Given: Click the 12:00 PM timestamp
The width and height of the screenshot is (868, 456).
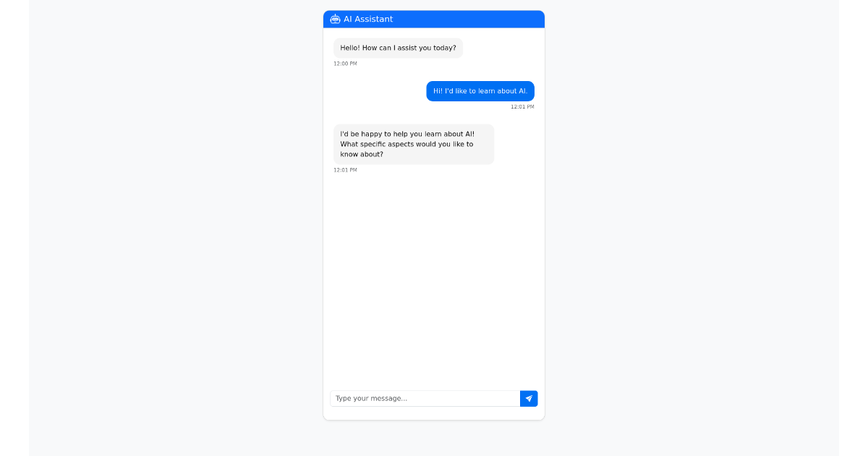Looking at the screenshot, I should pyautogui.click(x=346, y=63).
